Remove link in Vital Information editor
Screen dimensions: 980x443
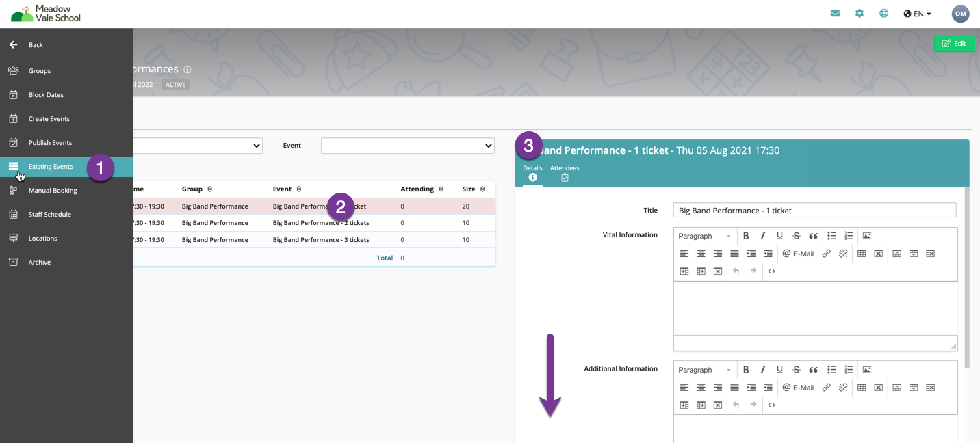click(x=843, y=254)
